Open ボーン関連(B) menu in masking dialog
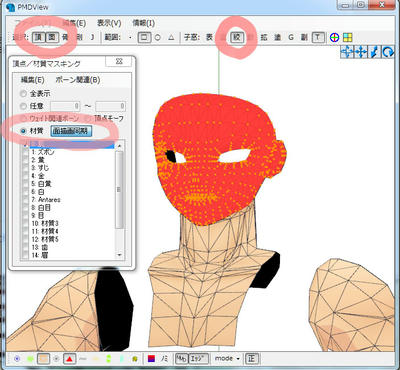 tap(78, 80)
